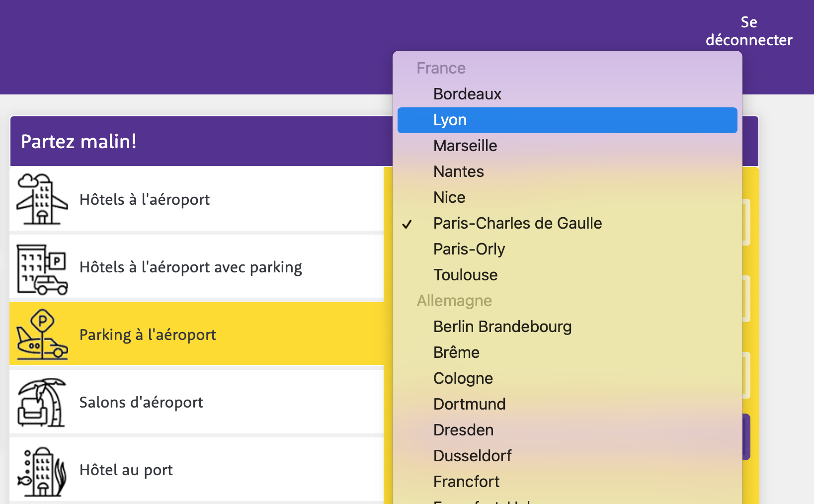Click the airport parking car icon
Viewport: 814px width, 504px height.
(42, 335)
